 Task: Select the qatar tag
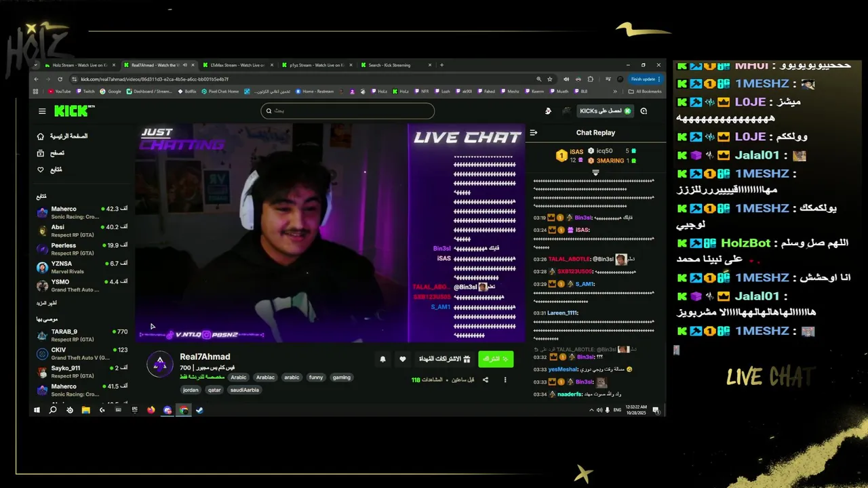pos(214,390)
